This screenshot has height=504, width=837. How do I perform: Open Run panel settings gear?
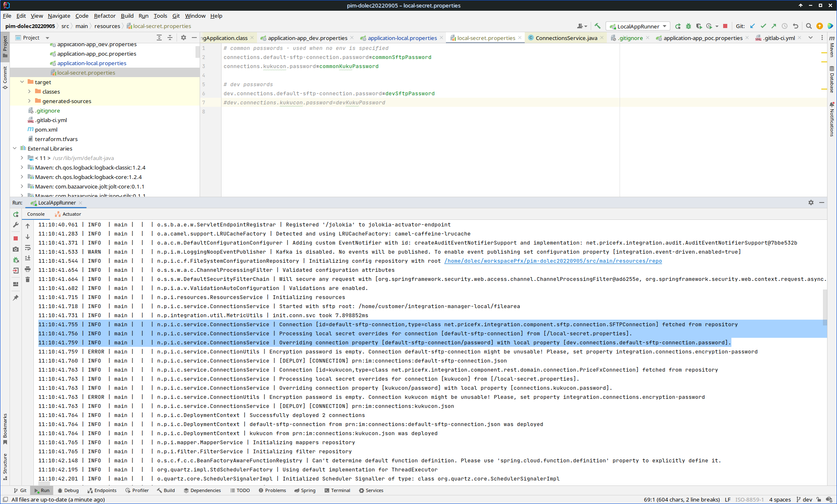(811, 203)
